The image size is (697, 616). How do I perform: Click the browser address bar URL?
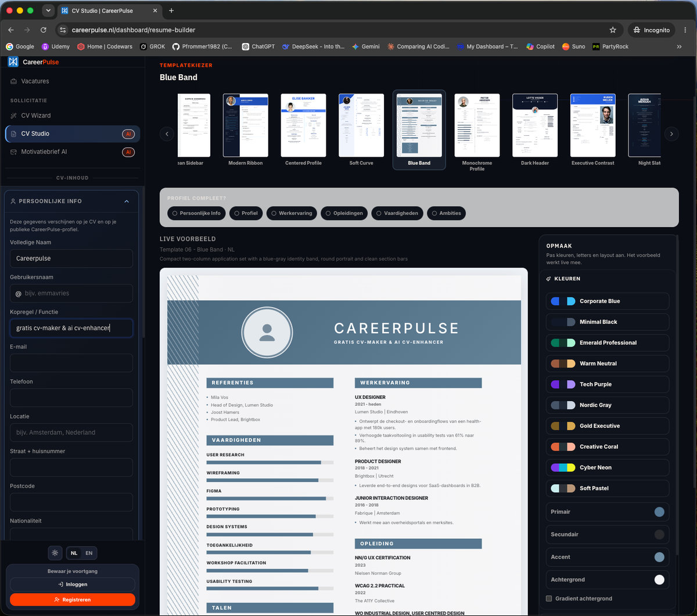(x=134, y=30)
